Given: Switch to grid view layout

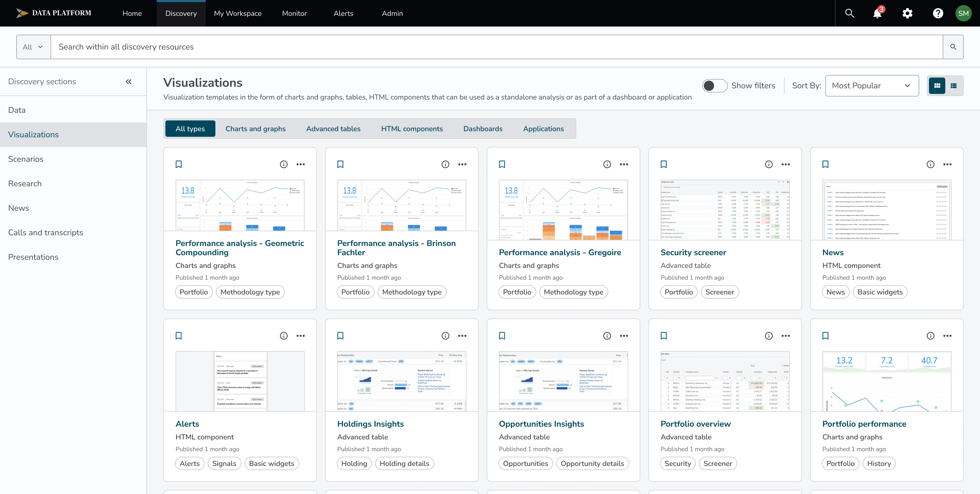Looking at the screenshot, I should [x=937, y=85].
